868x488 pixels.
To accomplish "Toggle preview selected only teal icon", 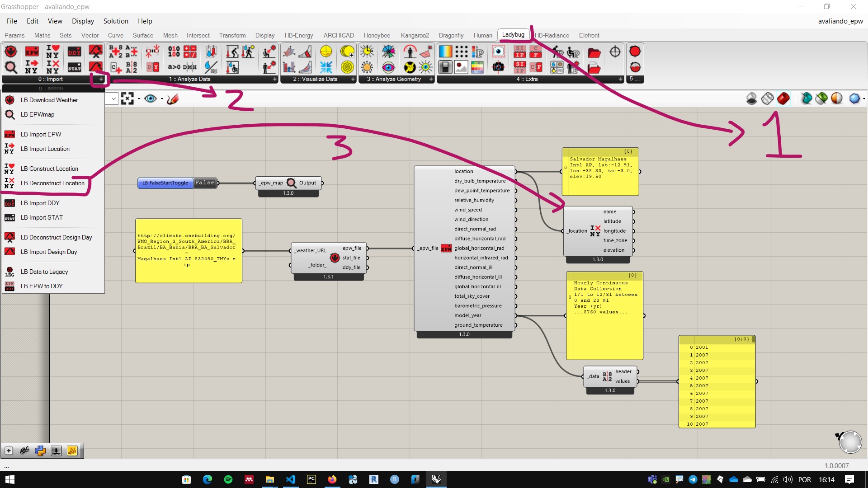I will 806,99.
